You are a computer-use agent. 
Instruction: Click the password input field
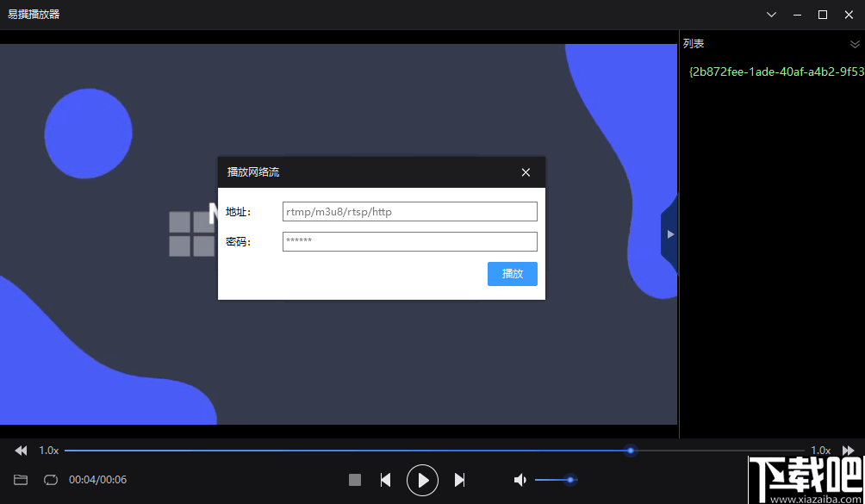pos(410,241)
